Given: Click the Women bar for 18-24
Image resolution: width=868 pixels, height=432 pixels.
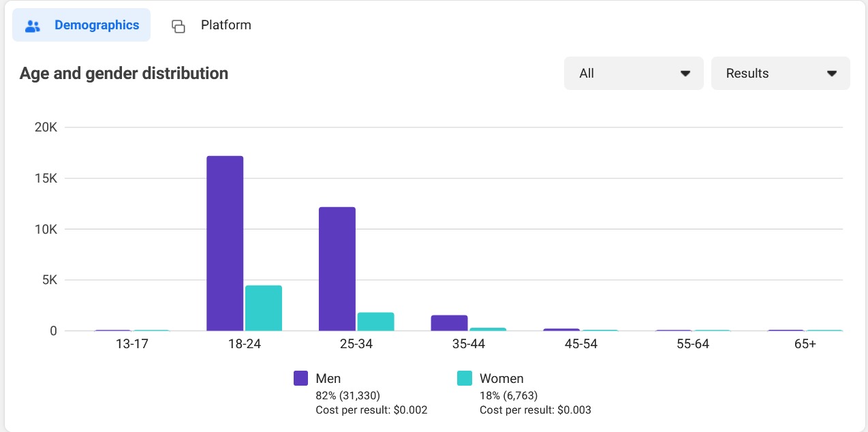Looking at the screenshot, I should pos(264,308).
